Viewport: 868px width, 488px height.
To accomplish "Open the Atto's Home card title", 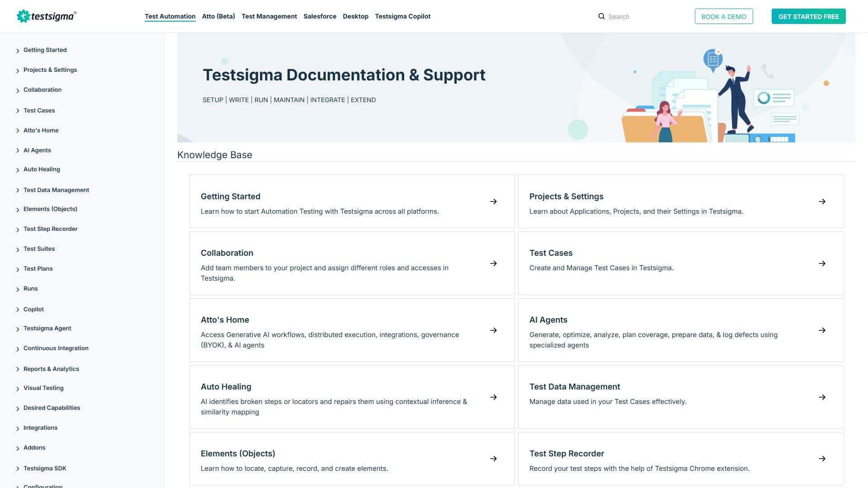I will coord(225,320).
